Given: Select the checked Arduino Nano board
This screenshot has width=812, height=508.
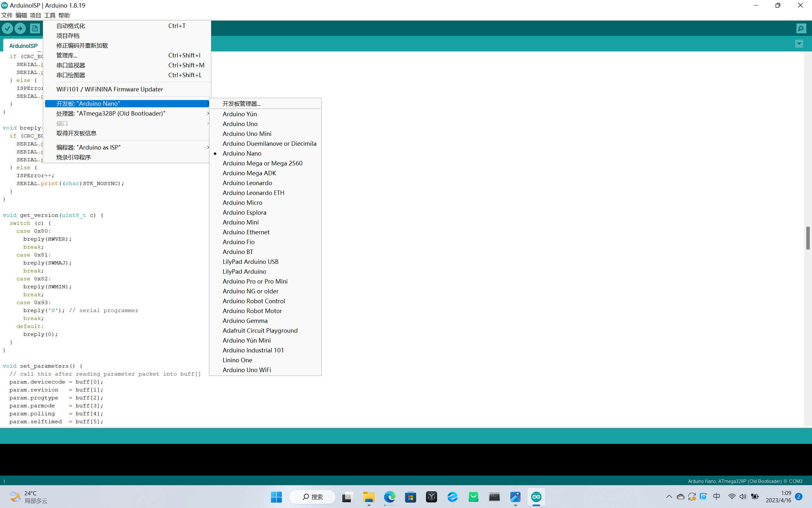Looking at the screenshot, I should tap(265, 154).
